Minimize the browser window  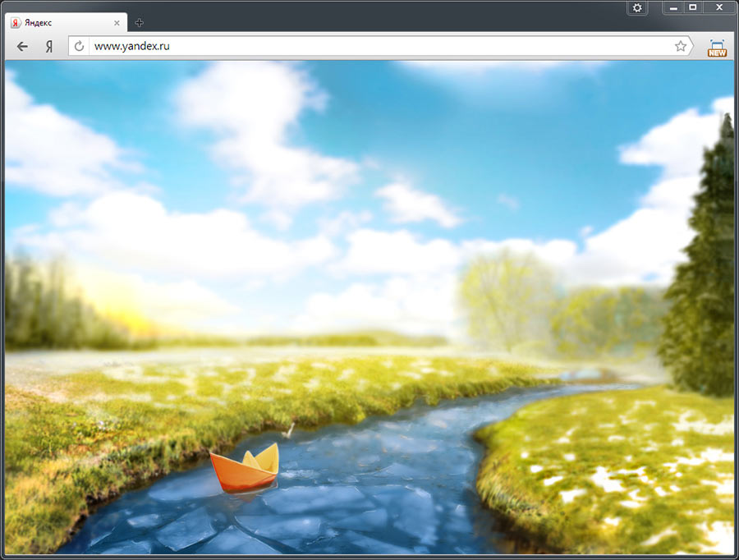coord(674,7)
